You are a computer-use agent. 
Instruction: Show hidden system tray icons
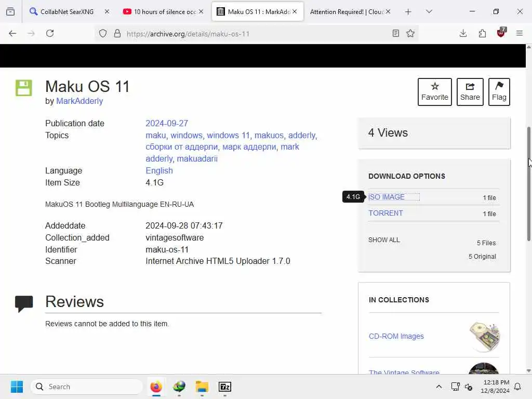point(438,387)
